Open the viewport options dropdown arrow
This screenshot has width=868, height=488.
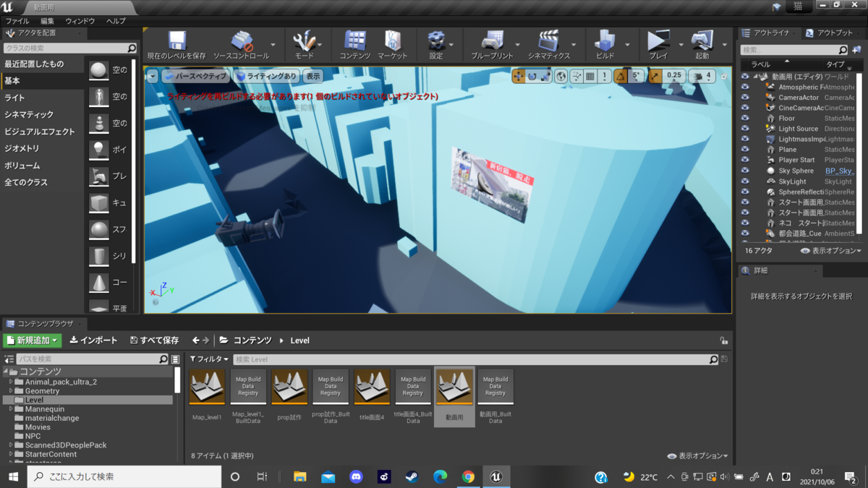[152, 76]
